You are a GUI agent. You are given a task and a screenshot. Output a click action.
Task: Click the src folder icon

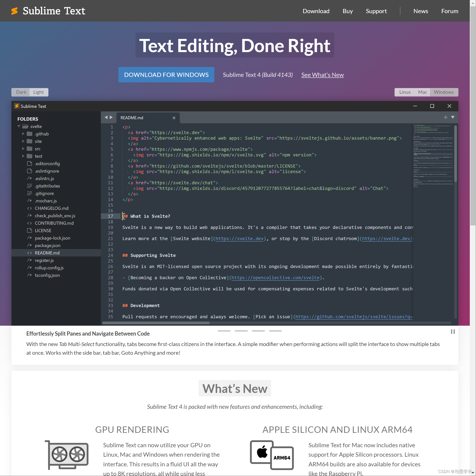(x=30, y=149)
